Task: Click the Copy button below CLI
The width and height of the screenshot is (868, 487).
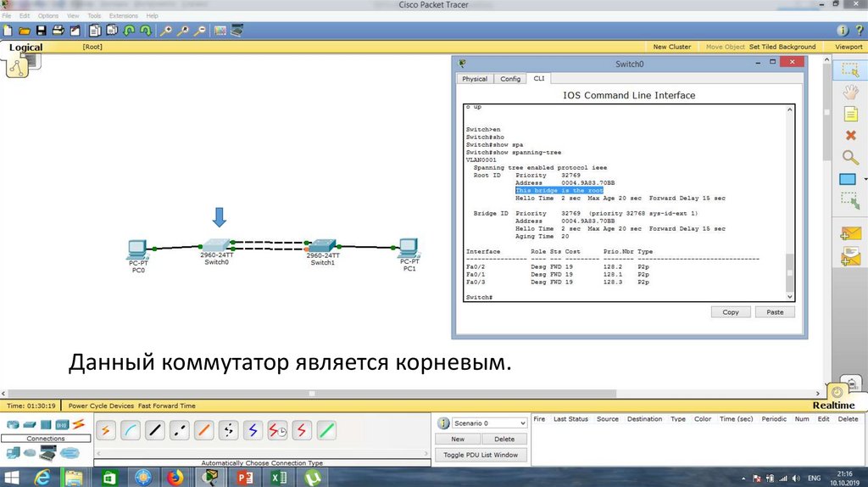Action: 731,312
